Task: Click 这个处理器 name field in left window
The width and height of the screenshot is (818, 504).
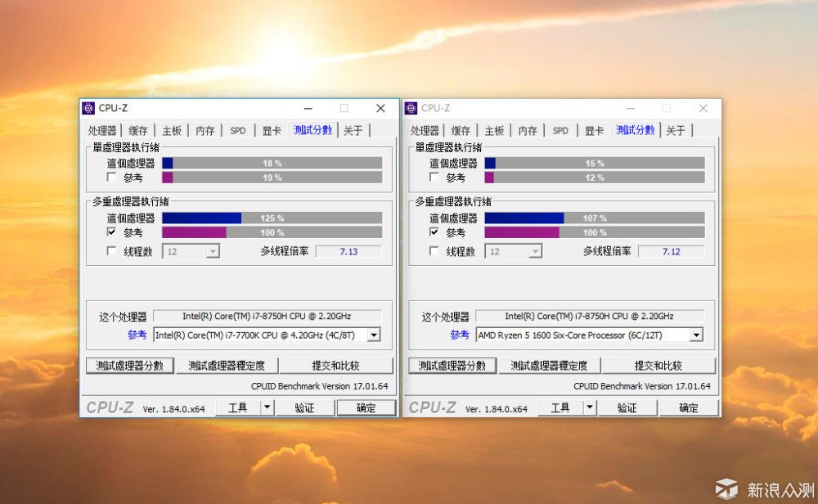Action: (x=267, y=316)
